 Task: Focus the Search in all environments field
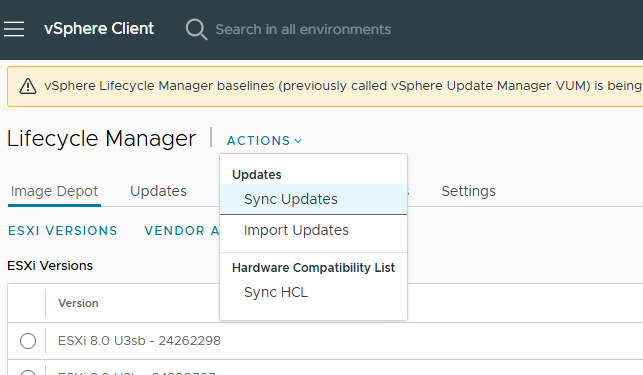coord(303,30)
